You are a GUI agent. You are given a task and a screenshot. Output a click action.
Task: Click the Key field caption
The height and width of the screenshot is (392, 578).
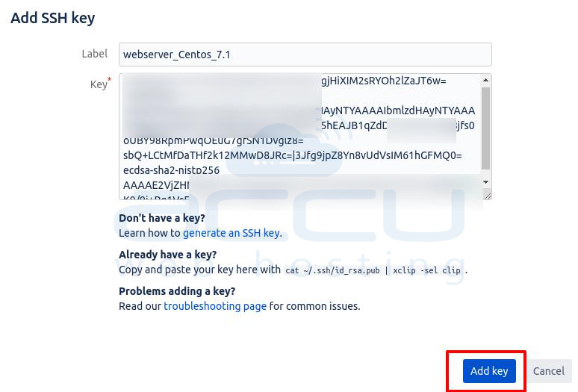[x=99, y=84]
